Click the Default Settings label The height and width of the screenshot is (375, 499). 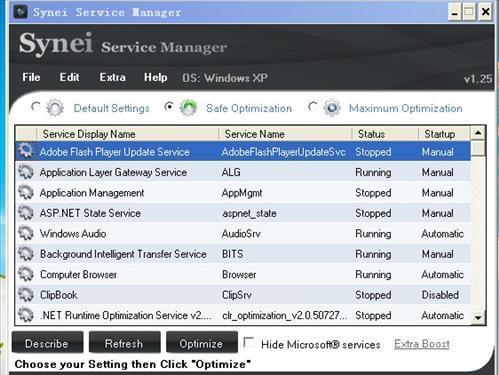[112, 108]
